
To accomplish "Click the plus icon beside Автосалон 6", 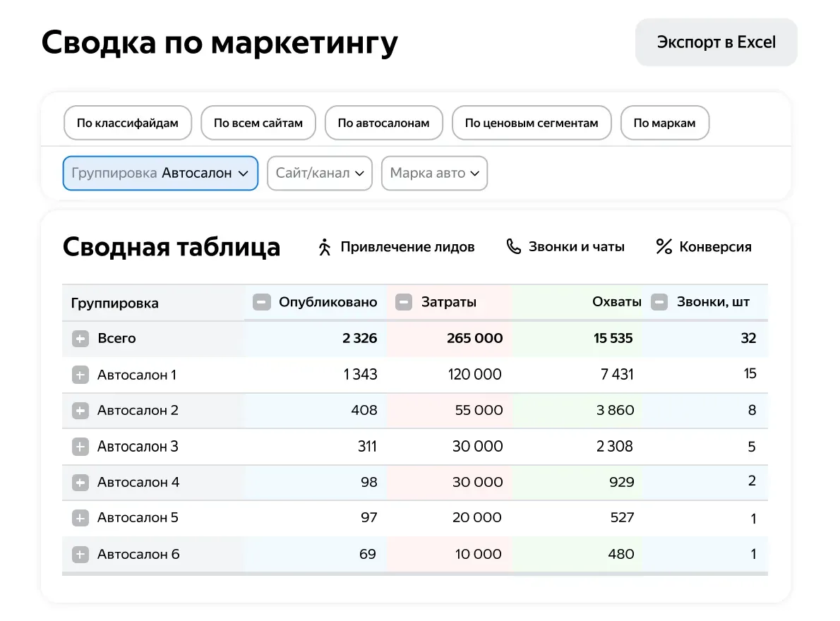I will (x=80, y=554).
